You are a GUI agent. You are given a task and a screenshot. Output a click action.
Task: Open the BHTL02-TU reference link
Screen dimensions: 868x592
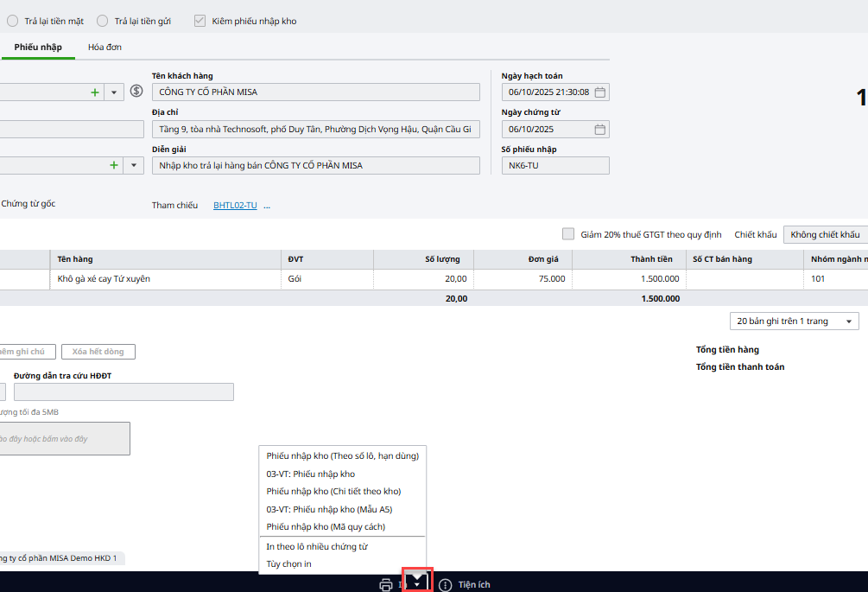(235, 206)
